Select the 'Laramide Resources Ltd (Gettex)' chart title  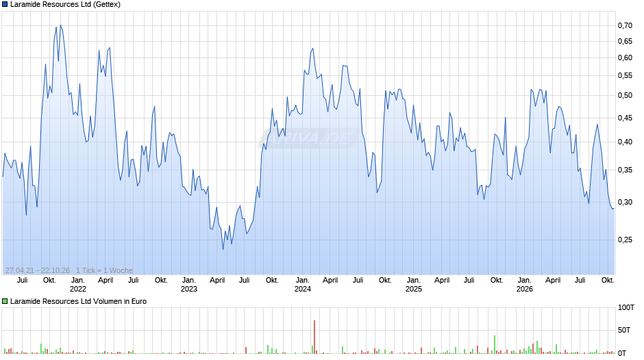click(x=65, y=5)
